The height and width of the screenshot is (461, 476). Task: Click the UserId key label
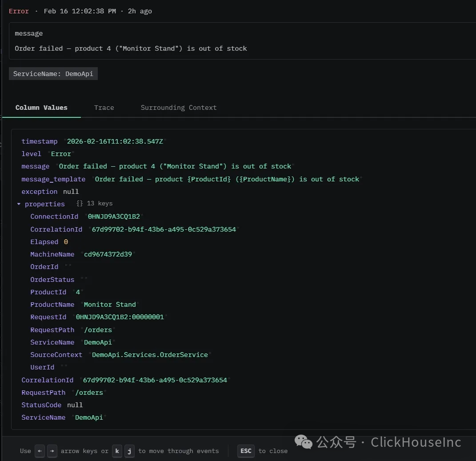(42, 368)
